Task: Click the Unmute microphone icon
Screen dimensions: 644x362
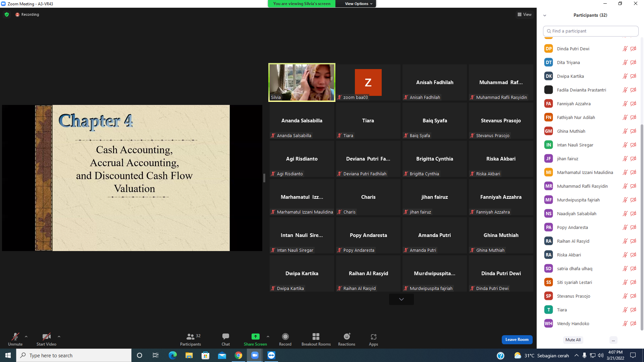Action: click(15, 337)
